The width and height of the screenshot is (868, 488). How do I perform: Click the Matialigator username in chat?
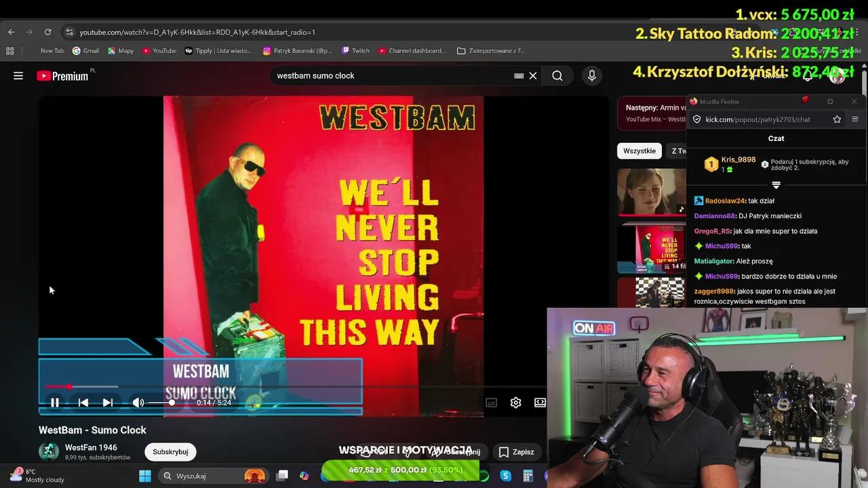pyautogui.click(x=714, y=261)
